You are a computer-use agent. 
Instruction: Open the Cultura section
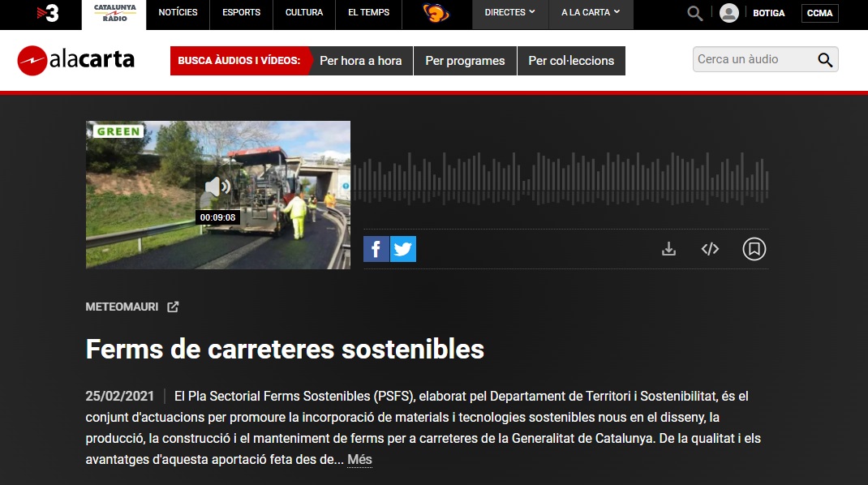point(304,12)
